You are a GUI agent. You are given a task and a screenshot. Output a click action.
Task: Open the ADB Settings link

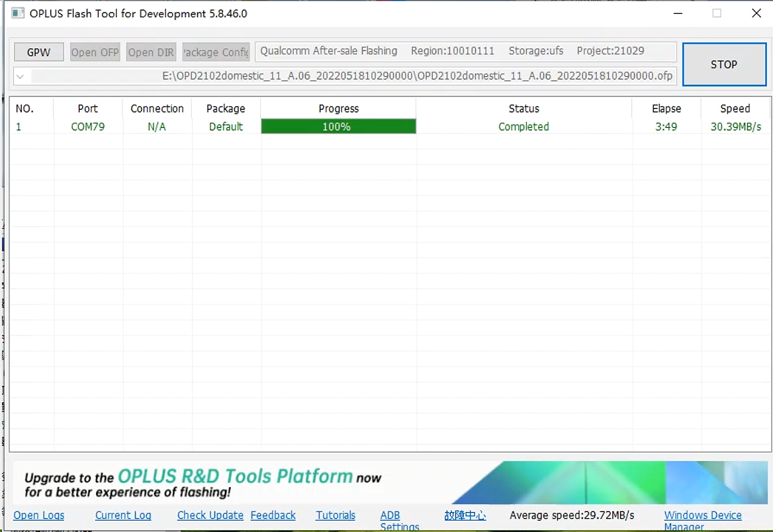click(x=399, y=521)
